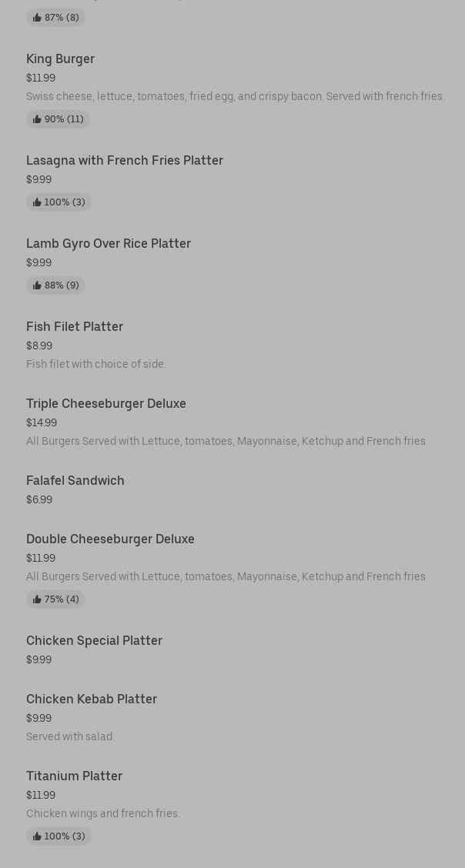The image size is (465, 868).
Task: Click the thumbs-up icon under King Burger
Action: pos(37,119)
